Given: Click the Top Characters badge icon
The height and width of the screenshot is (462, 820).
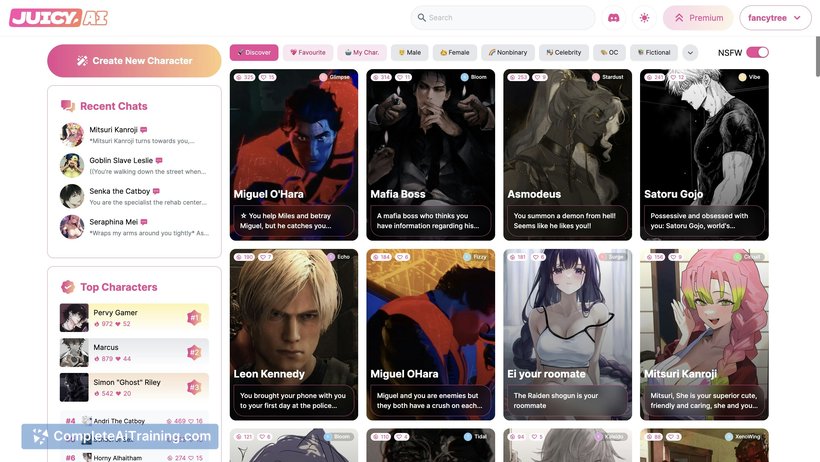Looking at the screenshot, I should pos(67,287).
